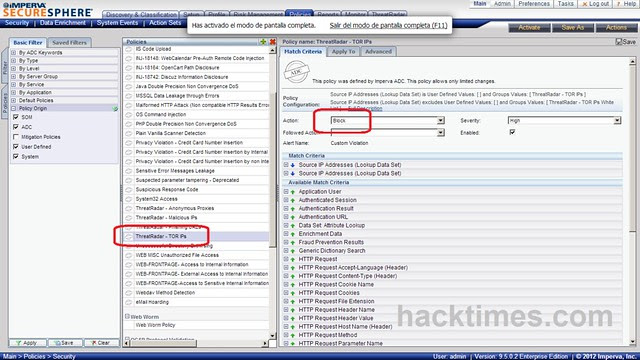Add HTTP Request Cookies via green arrow
Image resolution: width=640 pixels, height=360 pixels.
click(293, 293)
